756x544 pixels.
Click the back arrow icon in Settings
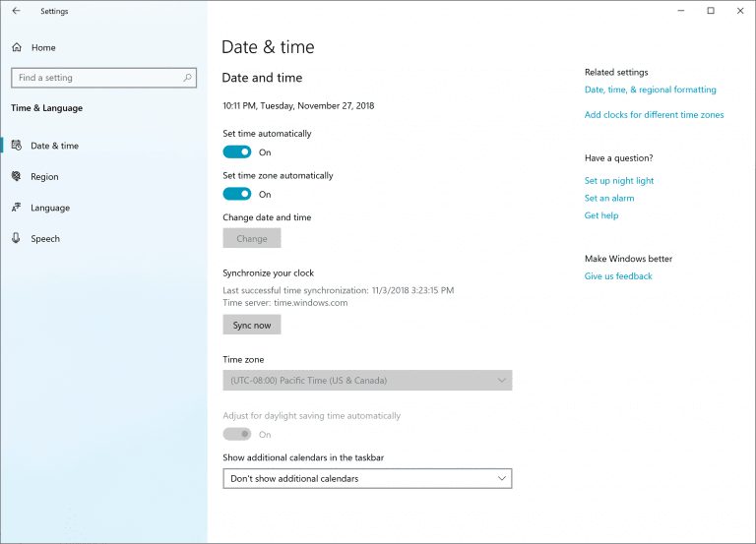(x=16, y=11)
